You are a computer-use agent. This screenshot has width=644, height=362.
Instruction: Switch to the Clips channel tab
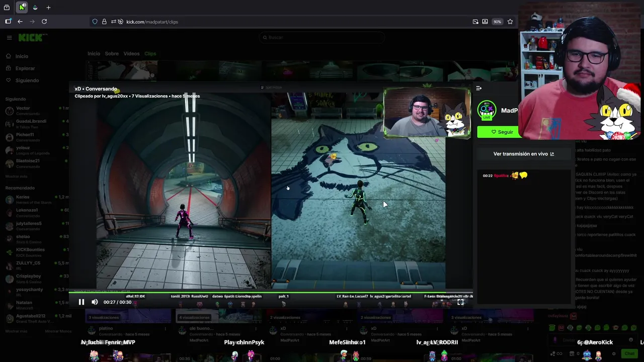click(x=150, y=54)
